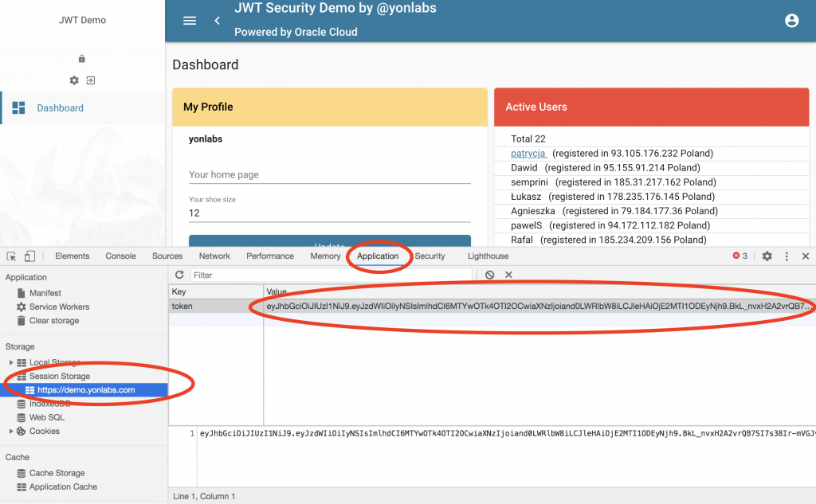The height and width of the screenshot is (504, 816).
Task: Click the red error count badge
Action: coord(740,256)
